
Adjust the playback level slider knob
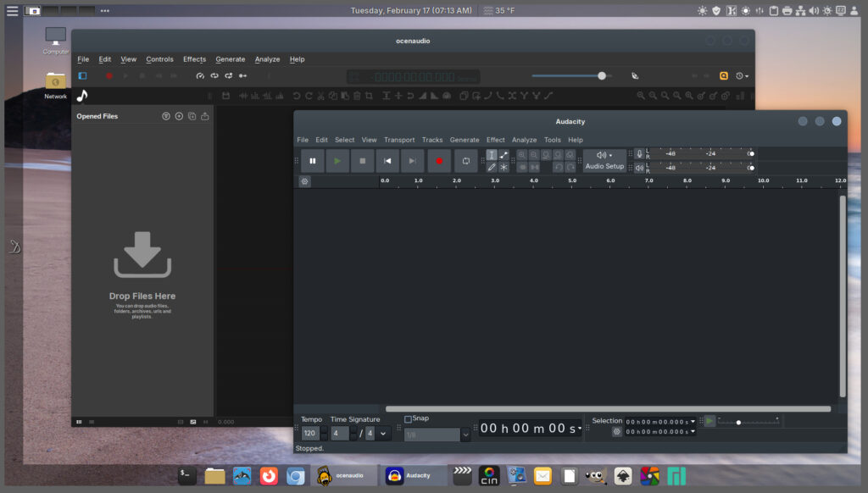pos(751,168)
